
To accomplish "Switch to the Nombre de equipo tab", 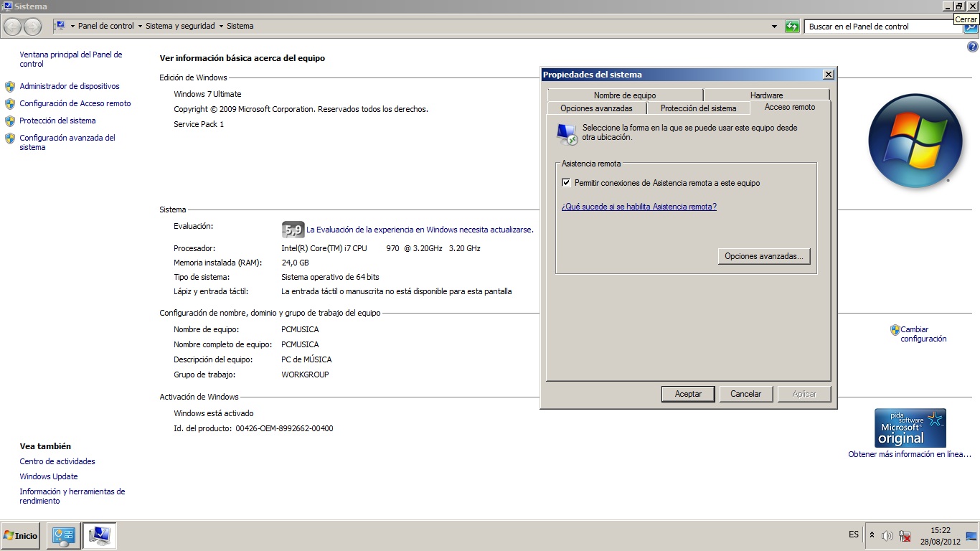I will pyautogui.click(x=625, y=95).
